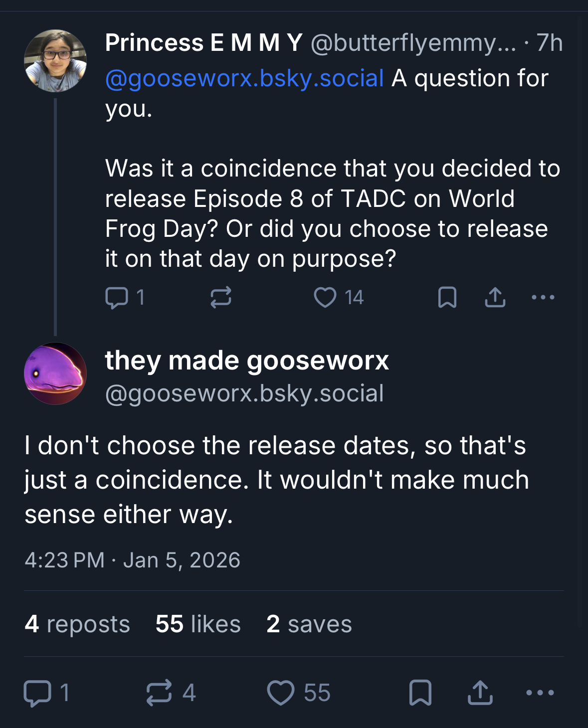Bookmark Princess E M M Y's post

click(x=447, y=298)
